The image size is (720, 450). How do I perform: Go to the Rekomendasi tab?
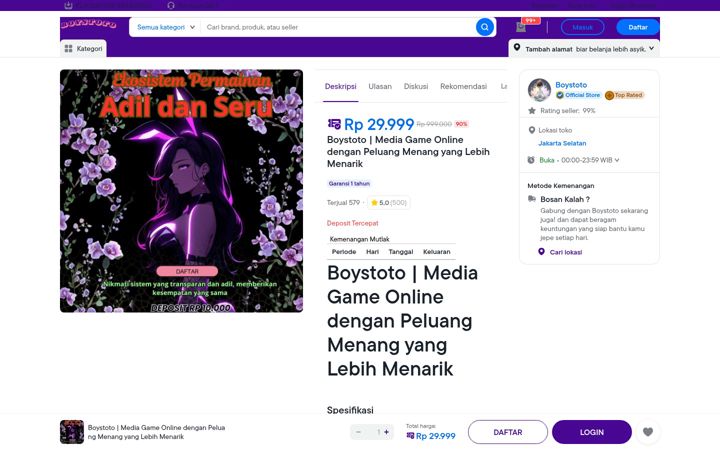(x=463, y=86)
